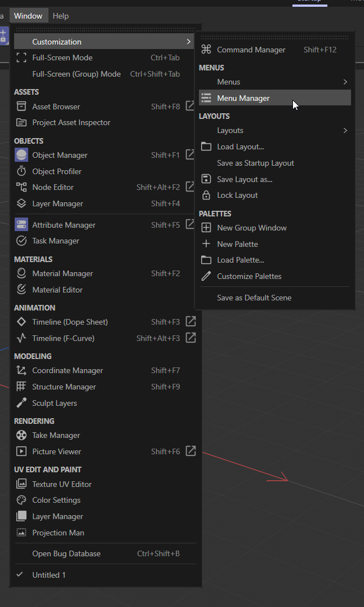
Task: Click the Picture Viewer icon
Action: [x=21, y=451]
